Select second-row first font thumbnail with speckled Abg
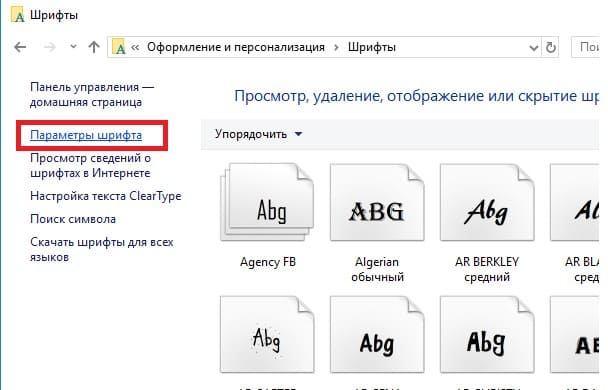The image size is (608, 390). click(267, 334)
